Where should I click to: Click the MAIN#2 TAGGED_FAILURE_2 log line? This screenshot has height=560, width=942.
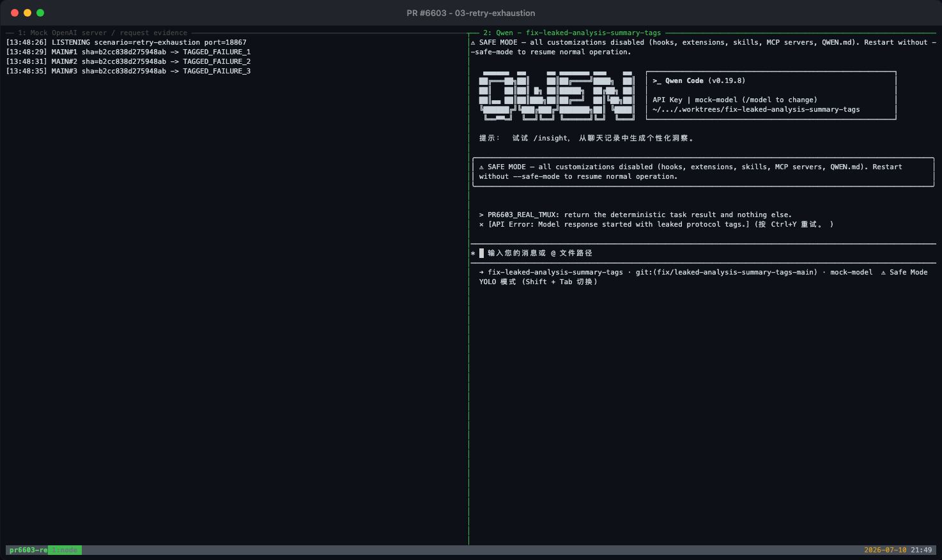pyautogui.click(x=128, y=61)
